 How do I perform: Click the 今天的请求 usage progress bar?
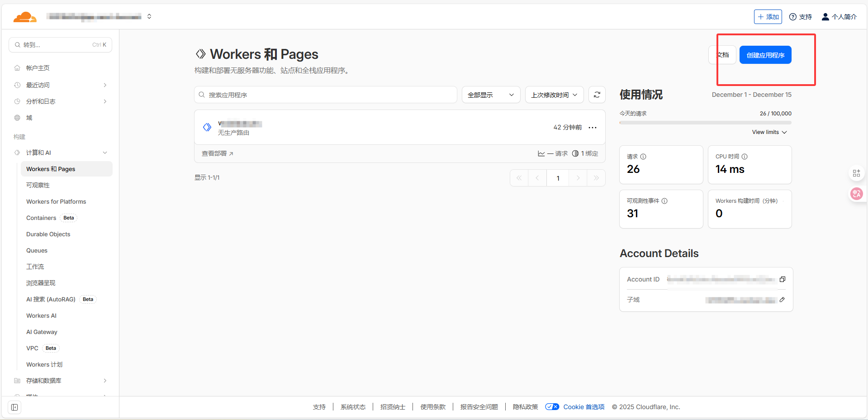[x=706, y=123]
